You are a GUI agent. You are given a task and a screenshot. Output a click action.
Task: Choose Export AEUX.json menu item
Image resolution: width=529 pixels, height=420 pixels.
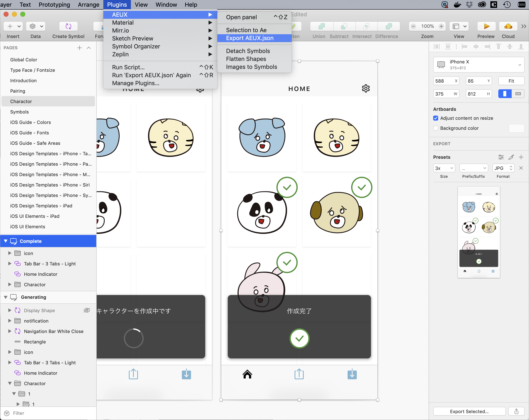point(249,38)
